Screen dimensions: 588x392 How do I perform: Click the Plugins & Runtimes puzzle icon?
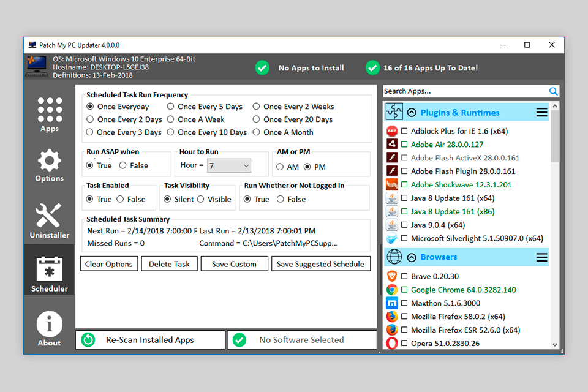coord(394,112)
